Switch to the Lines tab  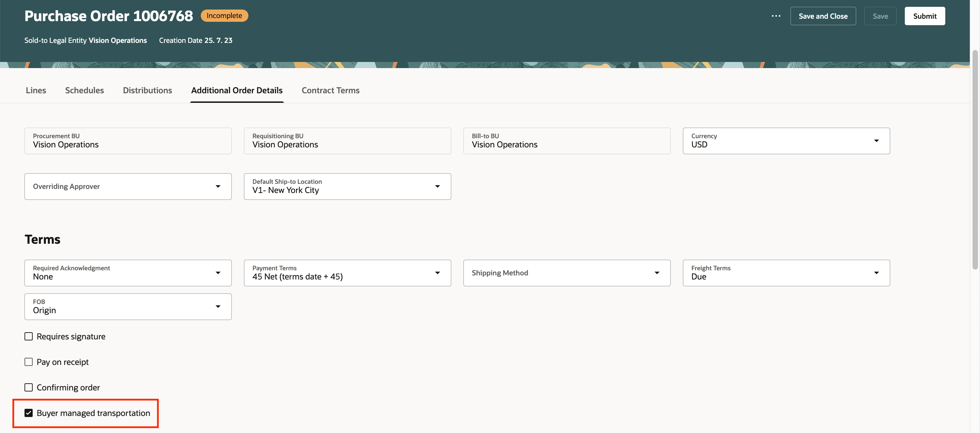pyautogui.click(x=36, y=90)
